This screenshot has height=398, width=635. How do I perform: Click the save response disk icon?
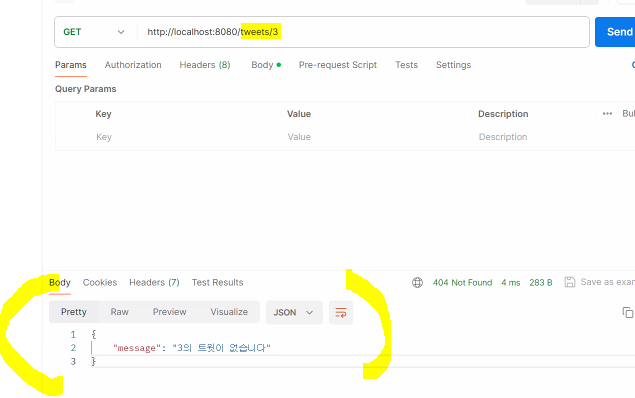[570, 282]
